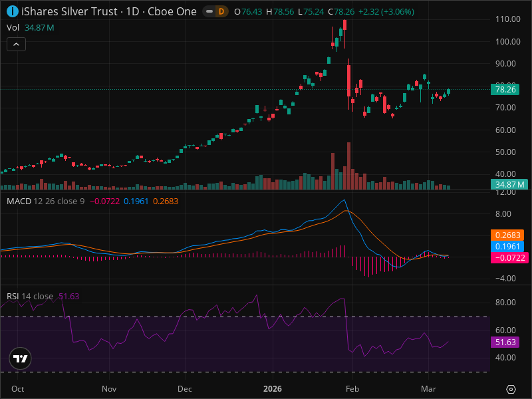Open chart settings hexagon icon
Image resolution: width=532 pixels, height=399 pixels.
coord(511,389)
